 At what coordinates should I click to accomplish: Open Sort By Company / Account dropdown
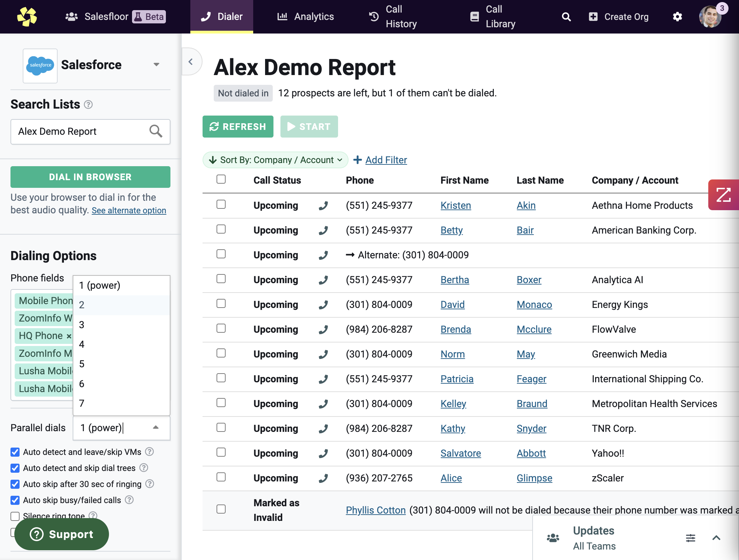pos(275,160)
